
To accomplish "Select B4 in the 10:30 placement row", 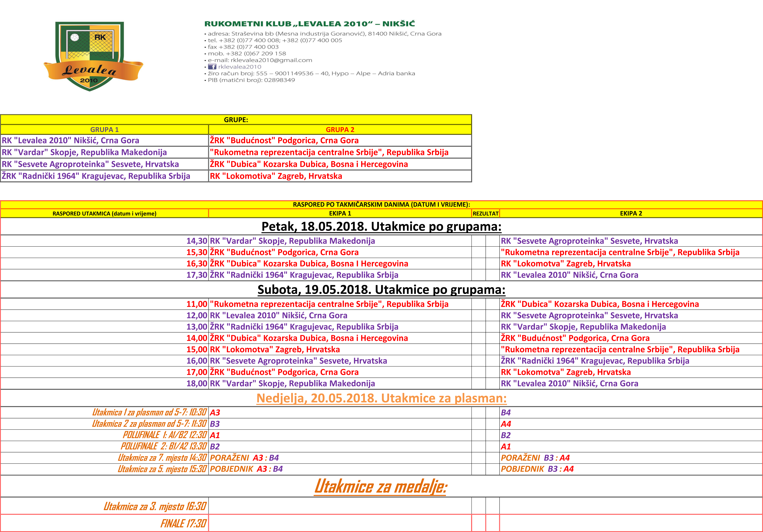I will (x=506, y=412).
